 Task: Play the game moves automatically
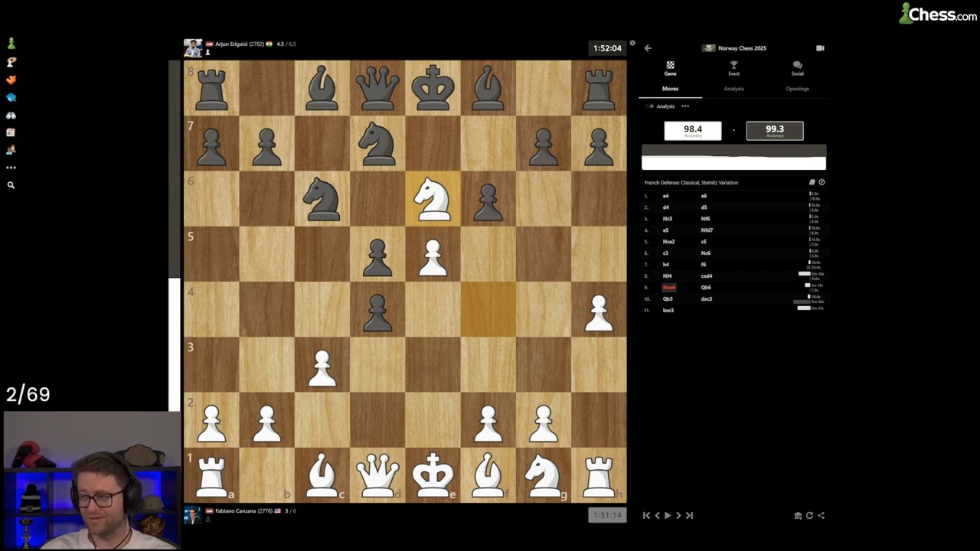pos(668,515)
